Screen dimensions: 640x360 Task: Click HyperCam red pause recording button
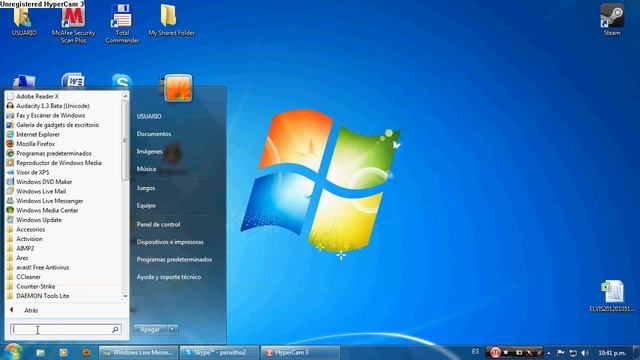(x=495, y=352)
